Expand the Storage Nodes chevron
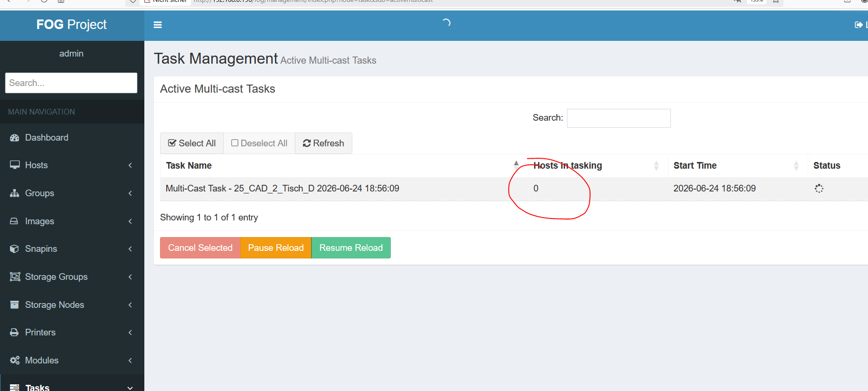 coord(130,305)
